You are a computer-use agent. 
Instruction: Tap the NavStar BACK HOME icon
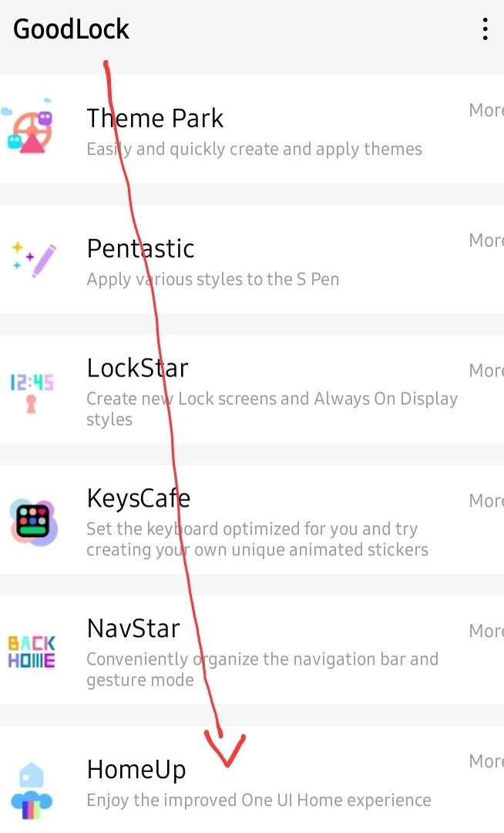(x=32, y=652)
